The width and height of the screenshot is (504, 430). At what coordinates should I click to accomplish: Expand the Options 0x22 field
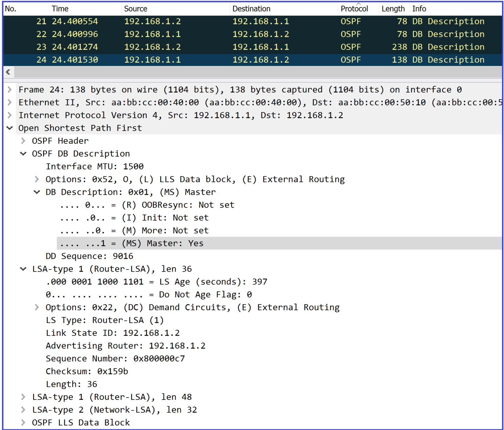(x=36, y=307)
